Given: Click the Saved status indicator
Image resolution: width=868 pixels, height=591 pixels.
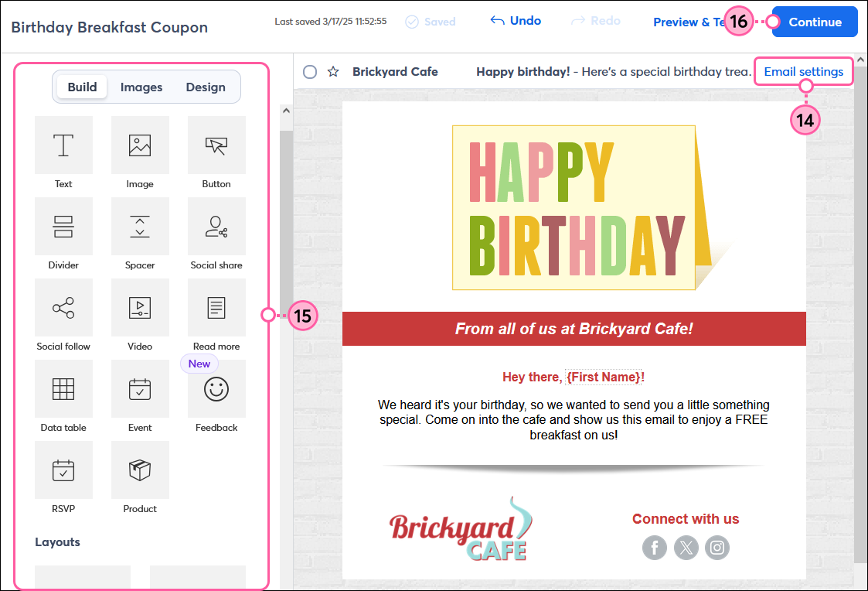Looking at the screenshot, I should (x=431, y=22).
